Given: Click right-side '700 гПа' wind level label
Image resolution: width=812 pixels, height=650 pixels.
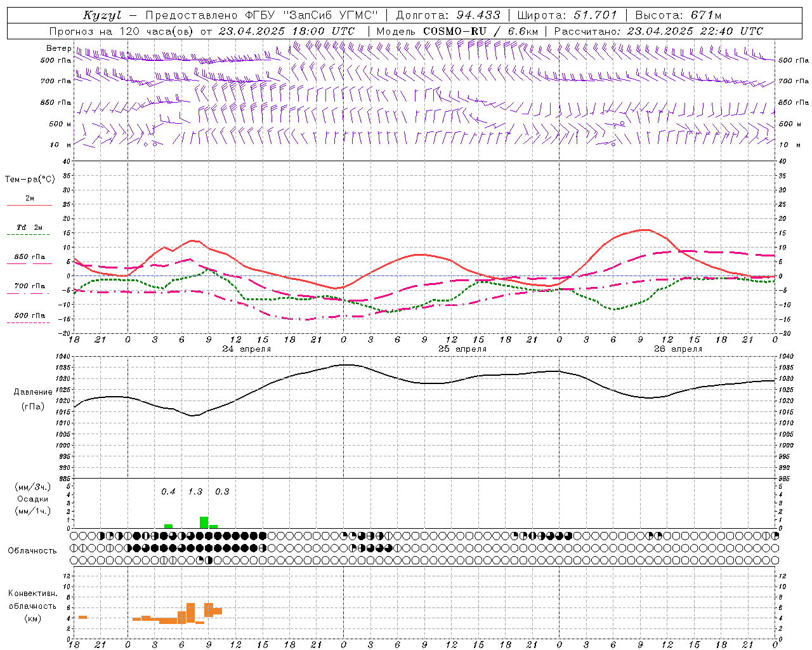Looking at the screenshot, I should tap(794, 81).
